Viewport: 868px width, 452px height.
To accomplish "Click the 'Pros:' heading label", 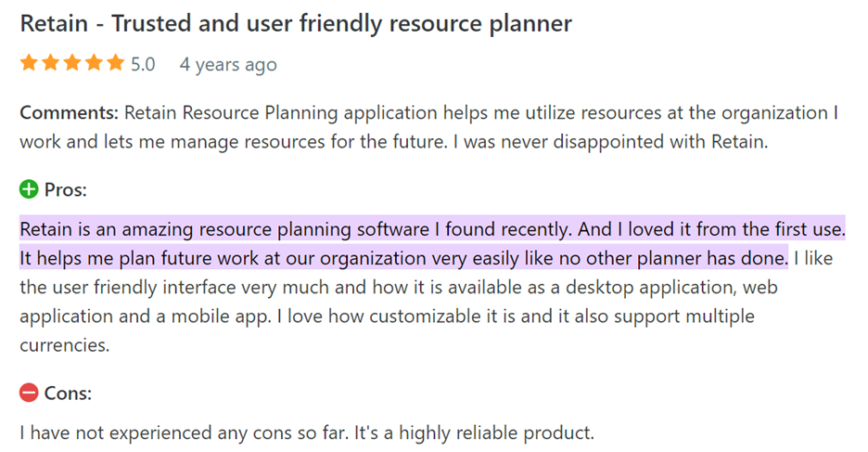I will click(66, 190).
